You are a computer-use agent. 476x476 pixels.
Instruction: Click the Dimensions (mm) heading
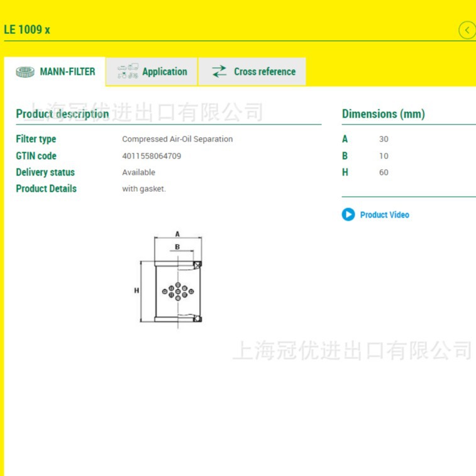coord(384,114)
